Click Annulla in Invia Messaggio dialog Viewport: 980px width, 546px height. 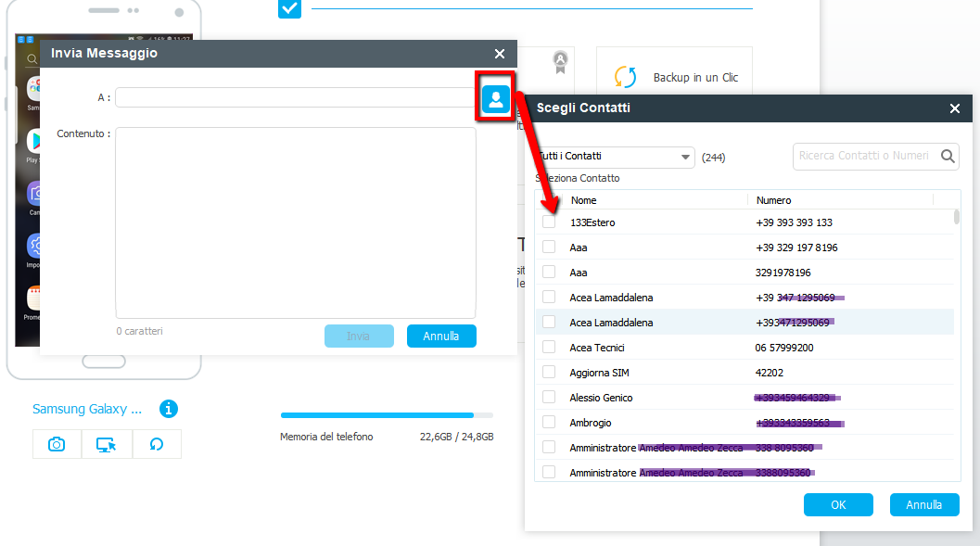[x=441, y=336]
